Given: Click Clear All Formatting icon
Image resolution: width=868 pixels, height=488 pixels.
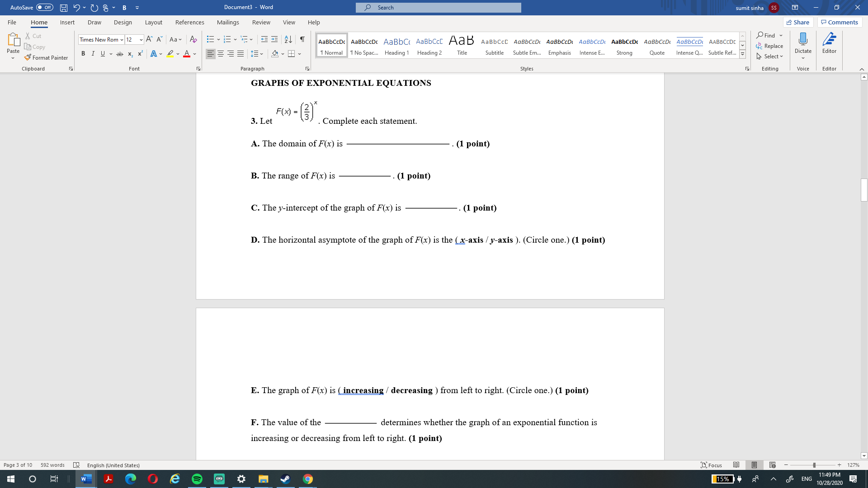Looking at the screenshot, I should pyautogui.click(x=193, y=39).
